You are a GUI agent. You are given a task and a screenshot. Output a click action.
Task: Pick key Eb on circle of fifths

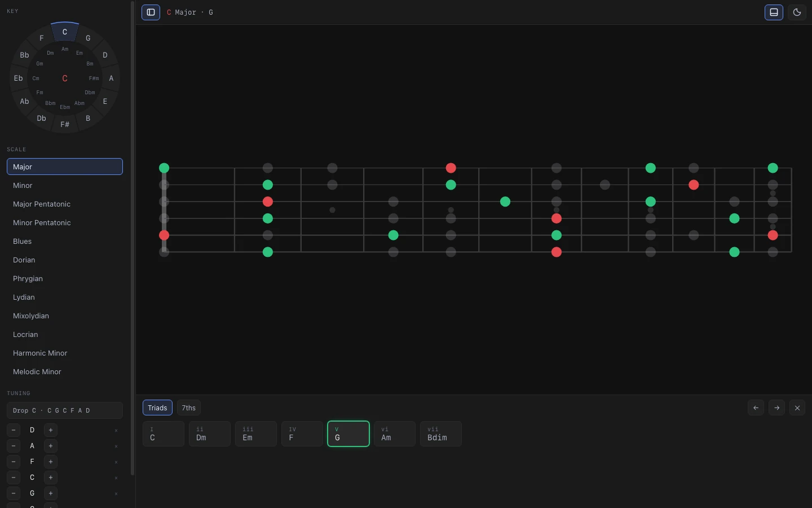19,78
